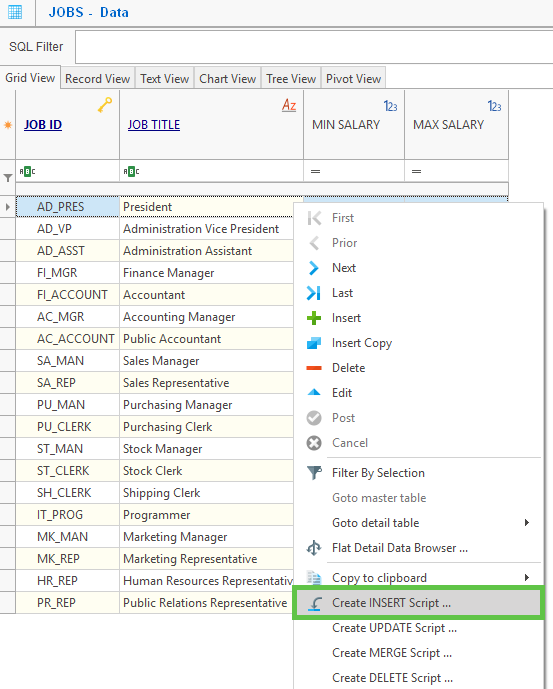Click the ABC filter condition icon under JOB TITLE
553x689 pixels.
click(x=131, y=171)
